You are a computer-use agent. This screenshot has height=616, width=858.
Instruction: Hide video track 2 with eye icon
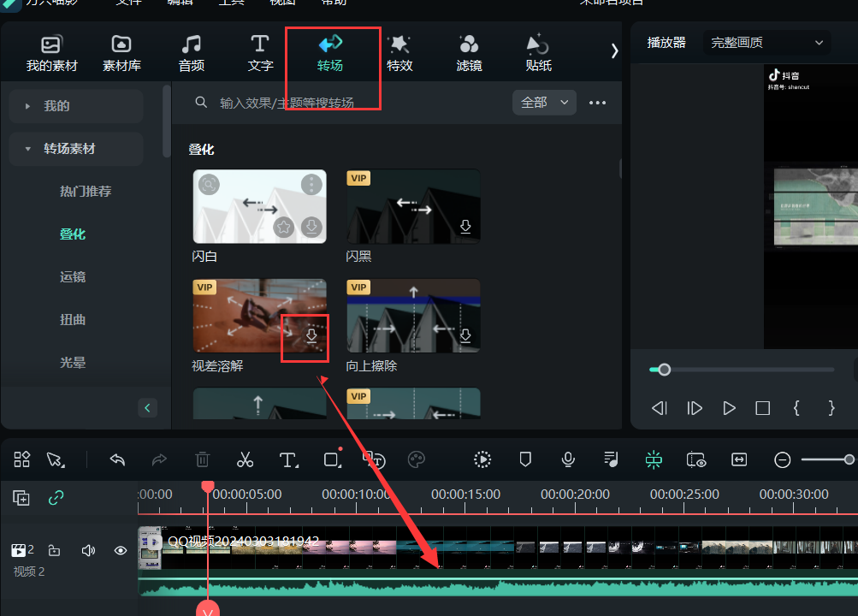121,550
